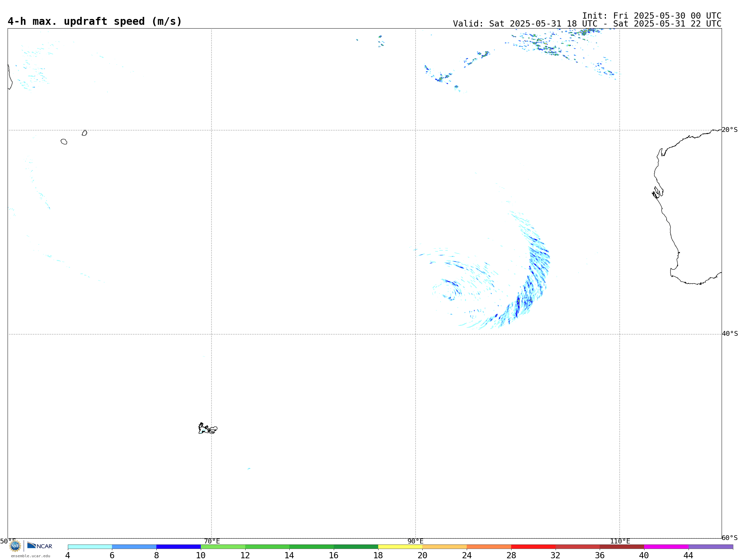Select the light green 10-12 colorbar segment
Viewport: 744px width, 560px height.
tap(223, 547)
